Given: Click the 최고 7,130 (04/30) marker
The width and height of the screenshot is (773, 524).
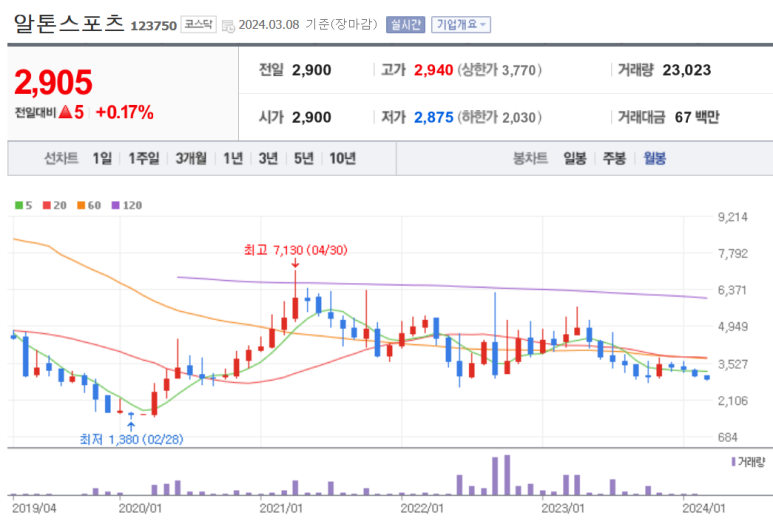Looking at the screenshot, I should (x=296, y=250).
